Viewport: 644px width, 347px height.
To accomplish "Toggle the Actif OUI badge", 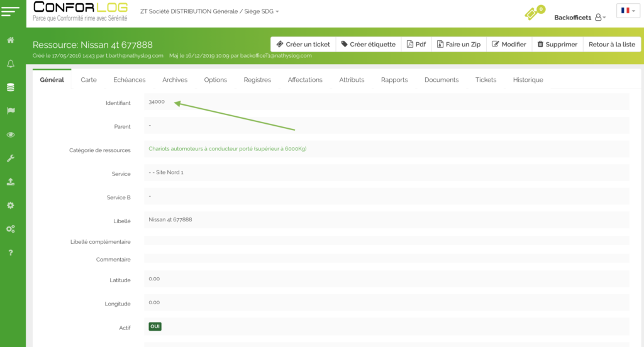I will tap(155, 326).
